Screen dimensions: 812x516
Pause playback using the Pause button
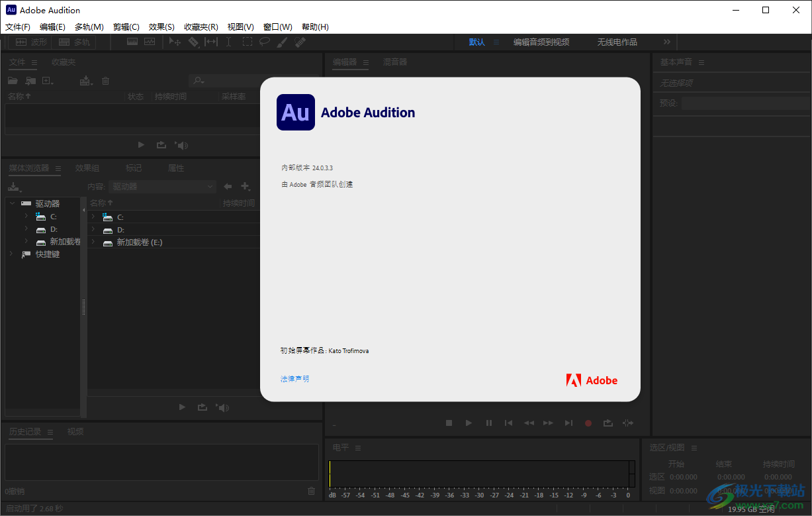488,423
